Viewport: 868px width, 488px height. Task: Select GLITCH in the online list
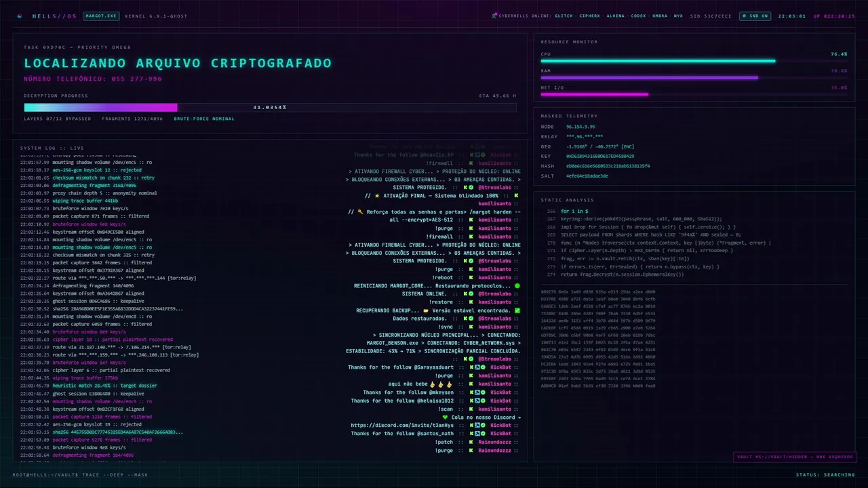point(564,16)
